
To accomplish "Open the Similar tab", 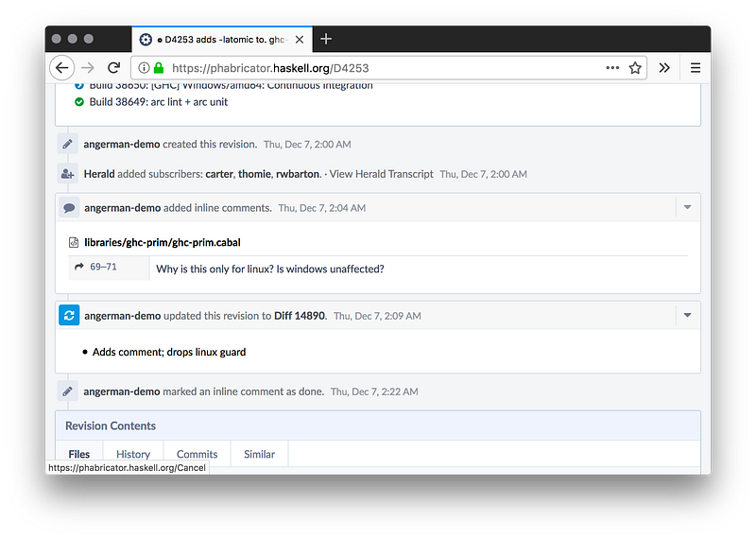I will [259, 454].
